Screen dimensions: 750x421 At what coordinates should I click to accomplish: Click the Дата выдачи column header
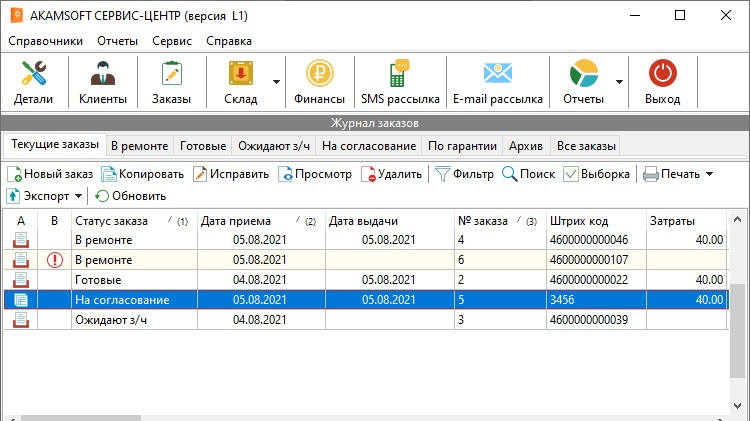(390, 221)
